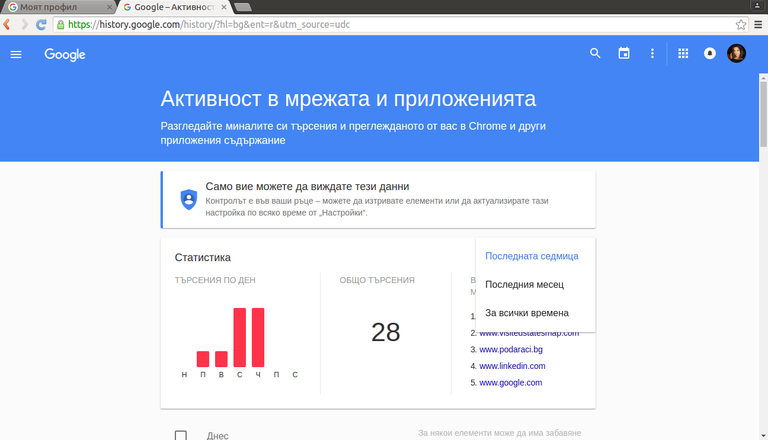Click the notifications bell icon
The height and width of the screenshot is (440, 768).
(710, 54)
